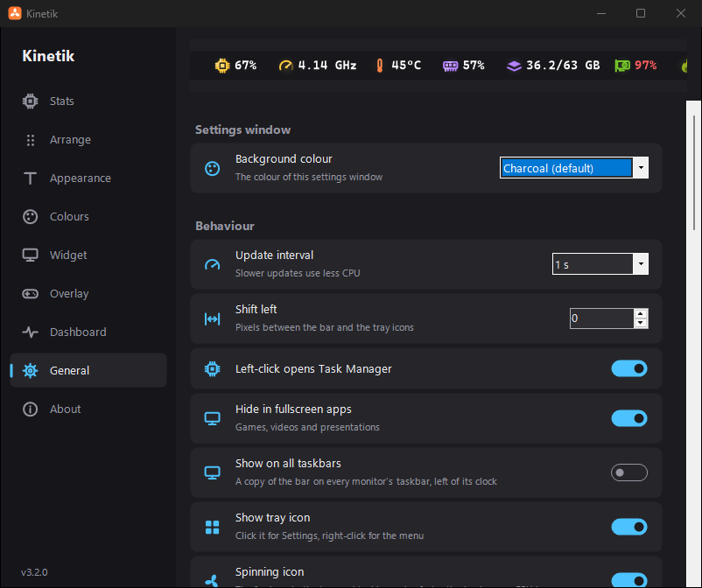Click the purple layers icon beside 36.2/63 GB

[514, 66]
